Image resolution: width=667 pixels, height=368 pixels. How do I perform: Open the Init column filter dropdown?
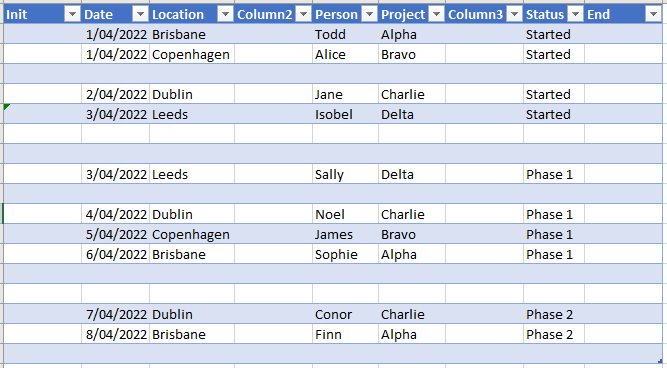pos(72,15)
